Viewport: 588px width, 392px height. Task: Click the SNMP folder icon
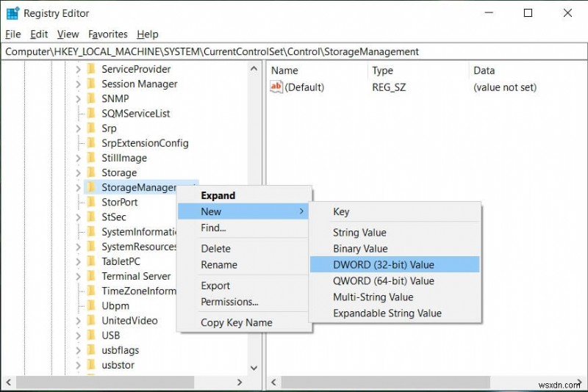coord(91,98)
